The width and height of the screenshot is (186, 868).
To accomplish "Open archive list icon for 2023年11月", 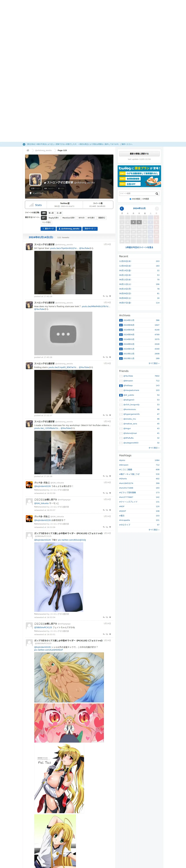I will point(121,358).
